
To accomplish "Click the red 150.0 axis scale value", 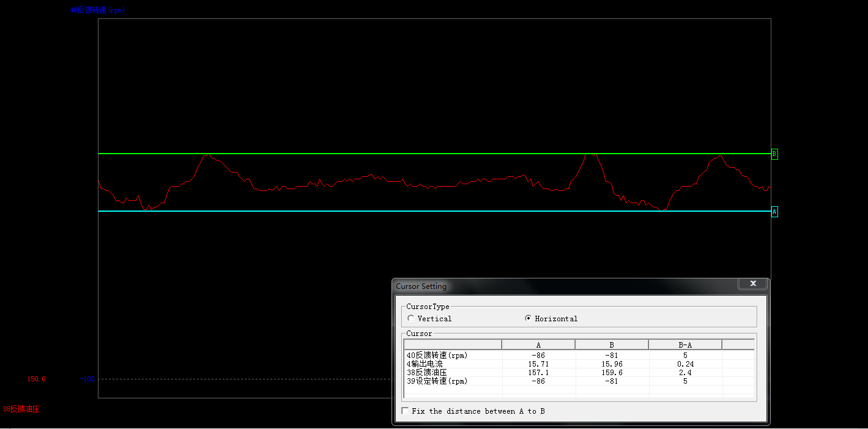I will coord(36,379).
